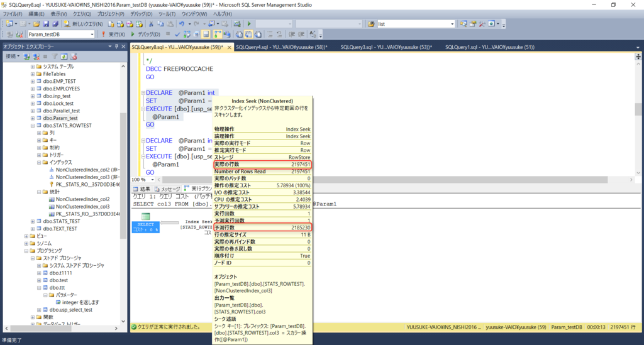644x345 pixels.
Task: Select dbo.EMPLOYEES table in tree
Action: 61,89
